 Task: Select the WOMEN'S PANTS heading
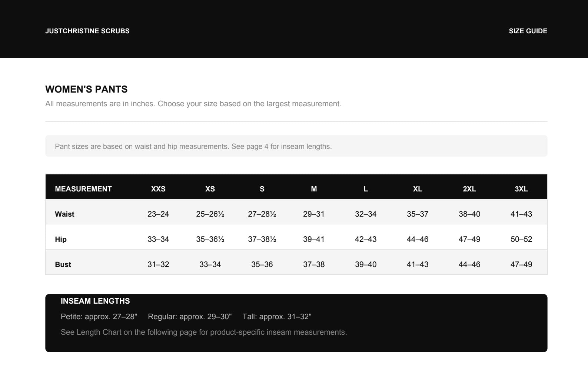click(x=86, y=89)
